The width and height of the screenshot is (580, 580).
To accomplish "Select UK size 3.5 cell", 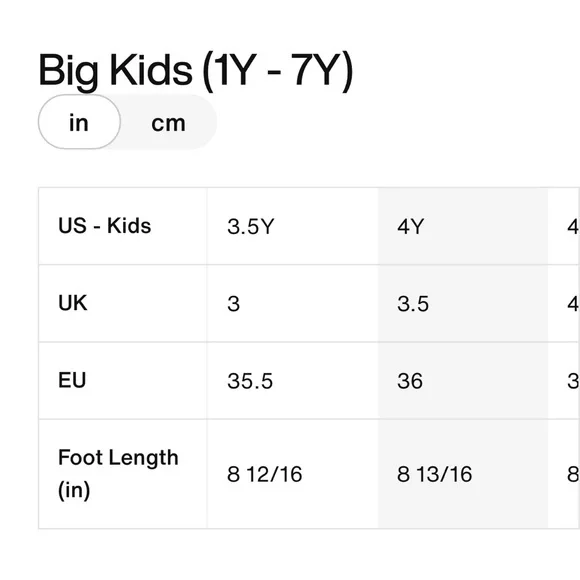I will pyautogui.click(x=463, y=303).
